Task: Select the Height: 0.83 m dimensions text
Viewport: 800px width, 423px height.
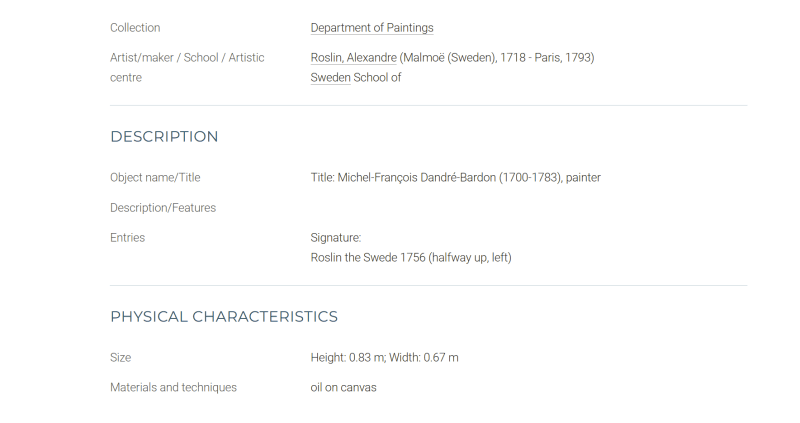Action: tap(384, 358)
